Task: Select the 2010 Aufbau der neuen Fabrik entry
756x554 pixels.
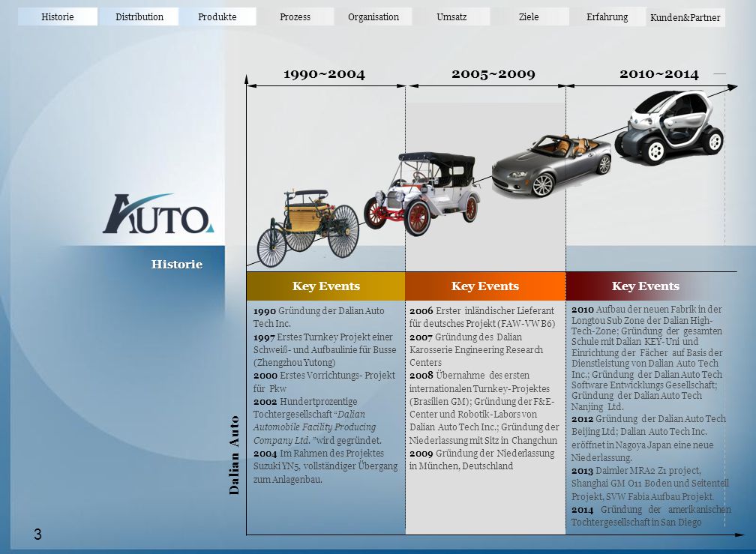Action: pos(647,358)
